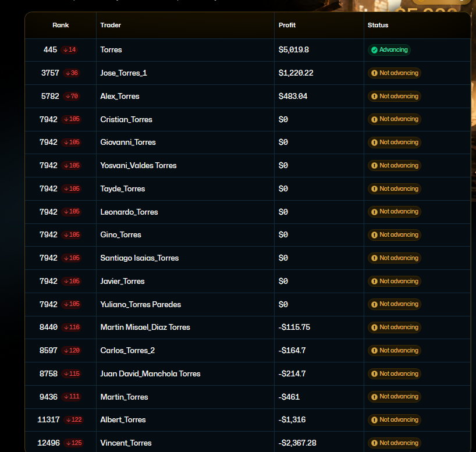Select trader Martin_Torres
This screenshot has width=476, height=452.
[124, 397]
